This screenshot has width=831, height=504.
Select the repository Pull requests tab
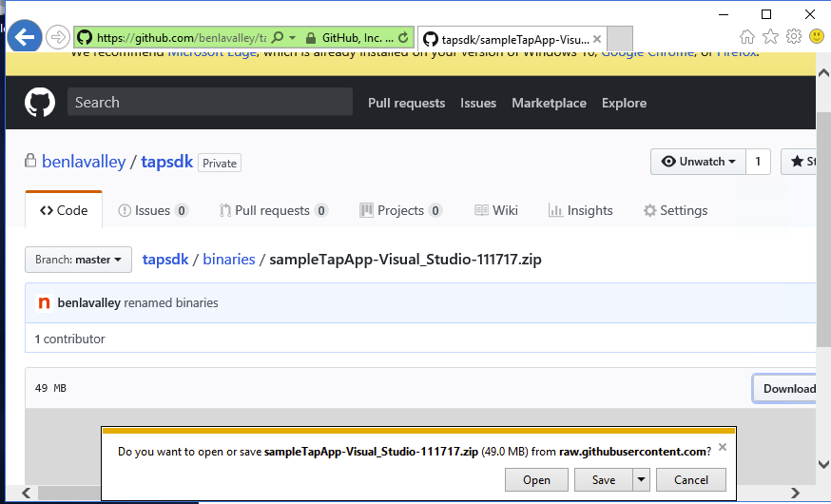tap(274, 210)
